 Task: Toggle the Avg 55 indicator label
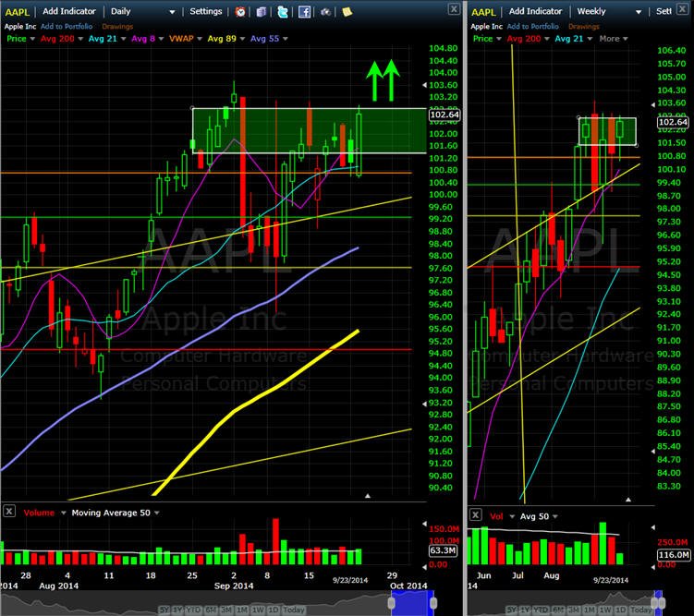click(264, 39)
